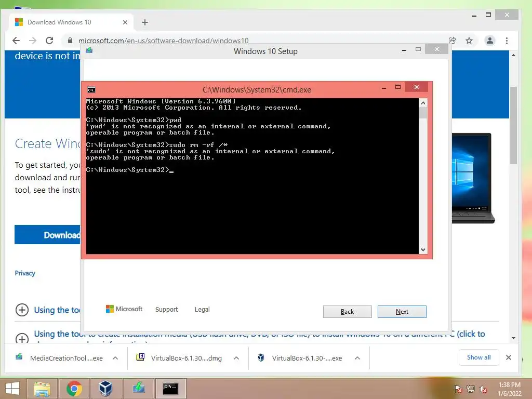This screenshot has height=399, width=532.
Task: Click Show all downloads
Action: coord(478,357)
